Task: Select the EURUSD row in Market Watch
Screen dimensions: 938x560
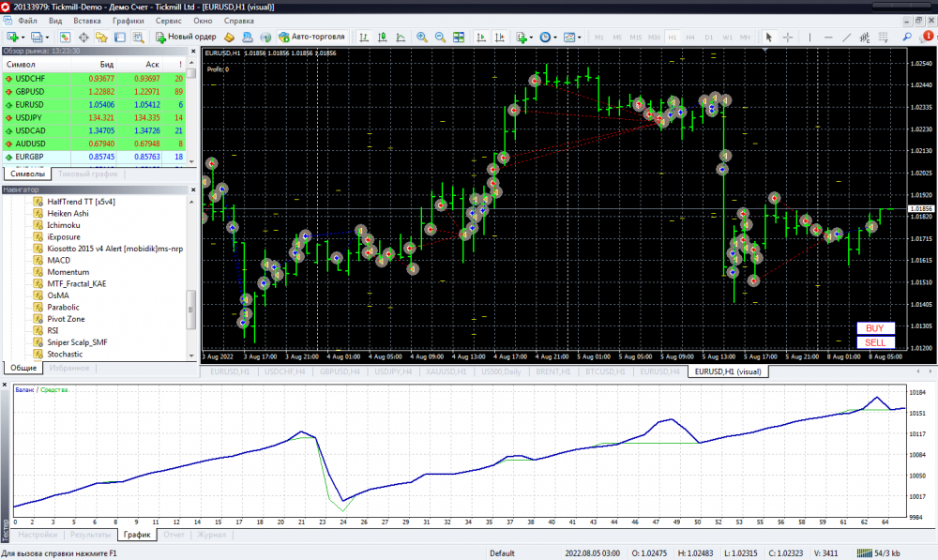Action: tap(94, 105)
